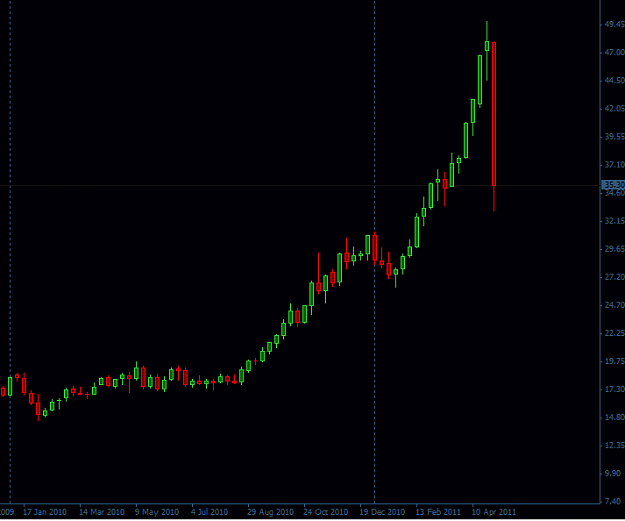Select the 29.65 price level label
Screen dimensions: 625x521
coord(614,249)
